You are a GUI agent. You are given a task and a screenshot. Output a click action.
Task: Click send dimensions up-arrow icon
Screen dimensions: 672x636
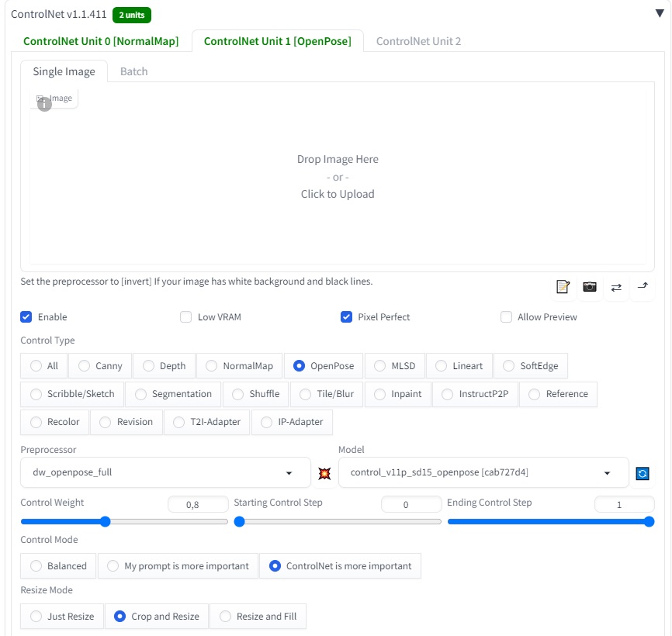(x=643, y=286)
